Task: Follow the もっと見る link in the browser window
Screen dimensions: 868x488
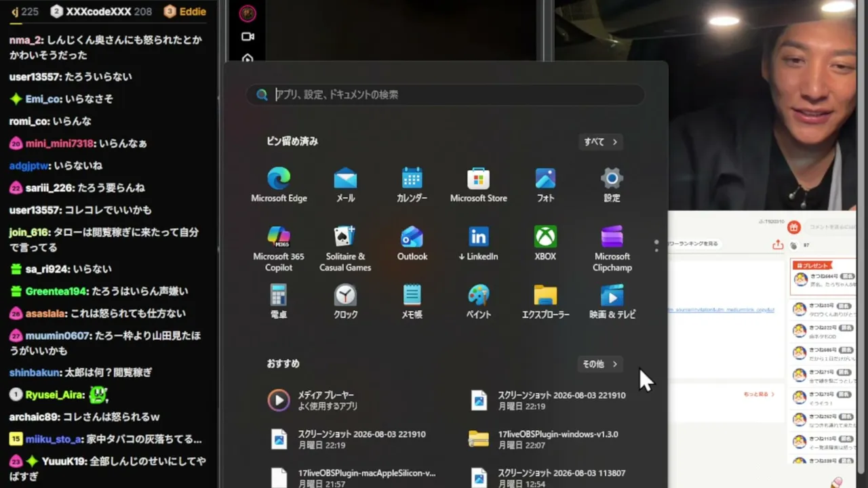Action: click(x=759, y=394)
